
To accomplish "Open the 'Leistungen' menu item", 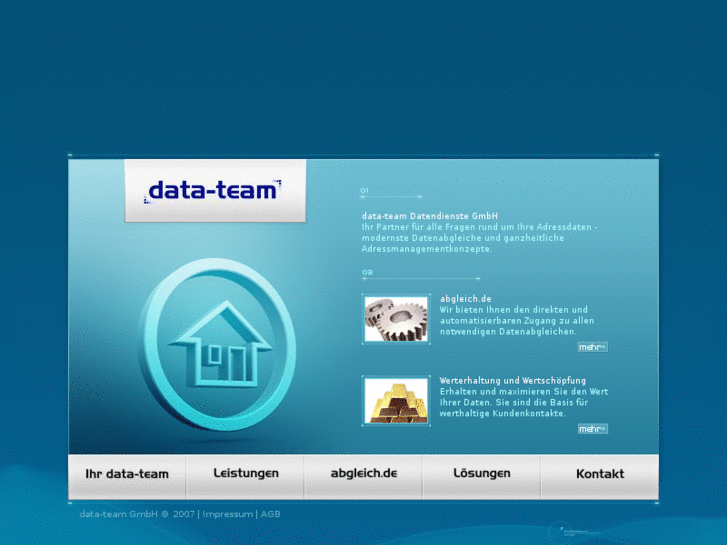I will 245,476.
